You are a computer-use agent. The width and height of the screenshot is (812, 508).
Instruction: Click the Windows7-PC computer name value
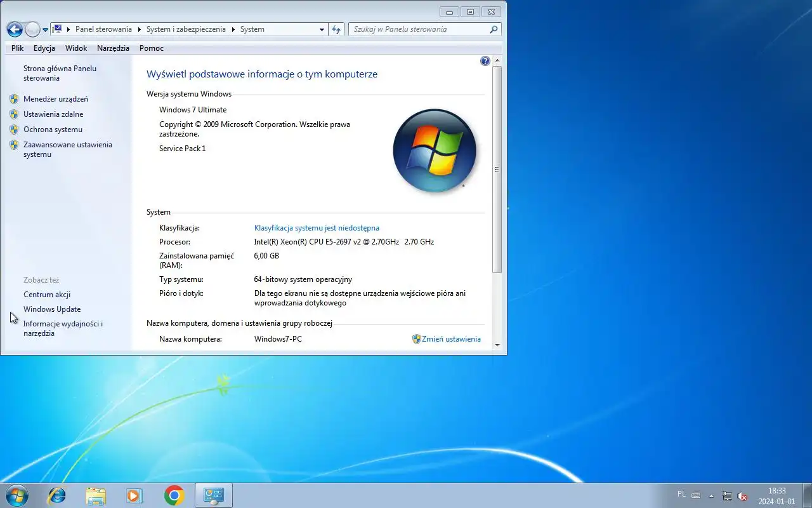pos(278,339)
